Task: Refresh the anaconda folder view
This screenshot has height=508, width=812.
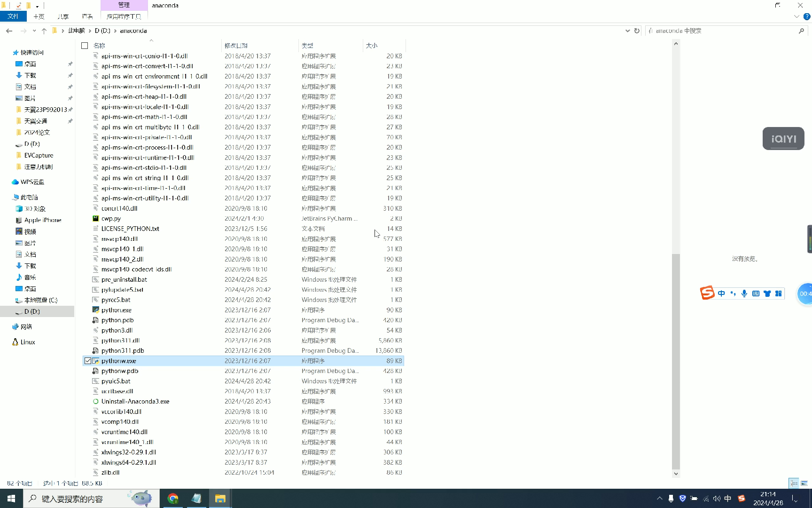Action: [x=637, y=31]
